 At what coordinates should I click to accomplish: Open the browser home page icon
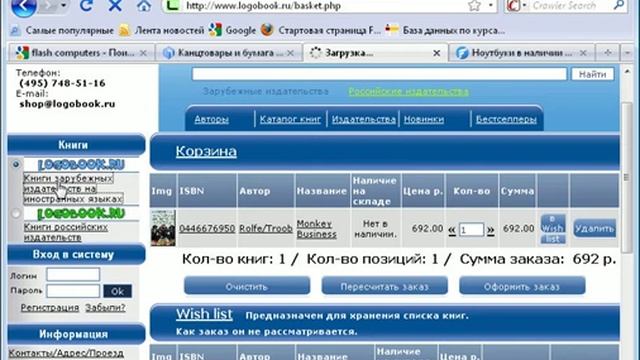tap(144, 6)
